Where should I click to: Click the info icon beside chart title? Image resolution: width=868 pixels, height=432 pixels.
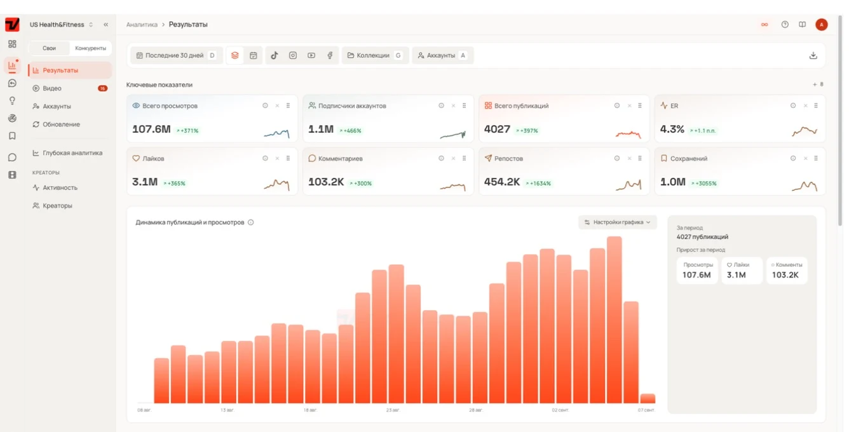[251, 222]
